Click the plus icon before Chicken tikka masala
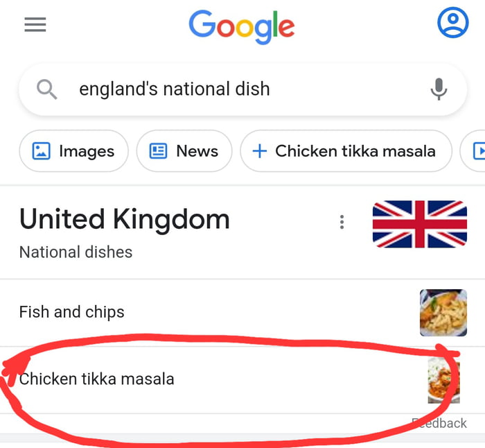This screenshot has height=448, width=485. tap(260, 151)
